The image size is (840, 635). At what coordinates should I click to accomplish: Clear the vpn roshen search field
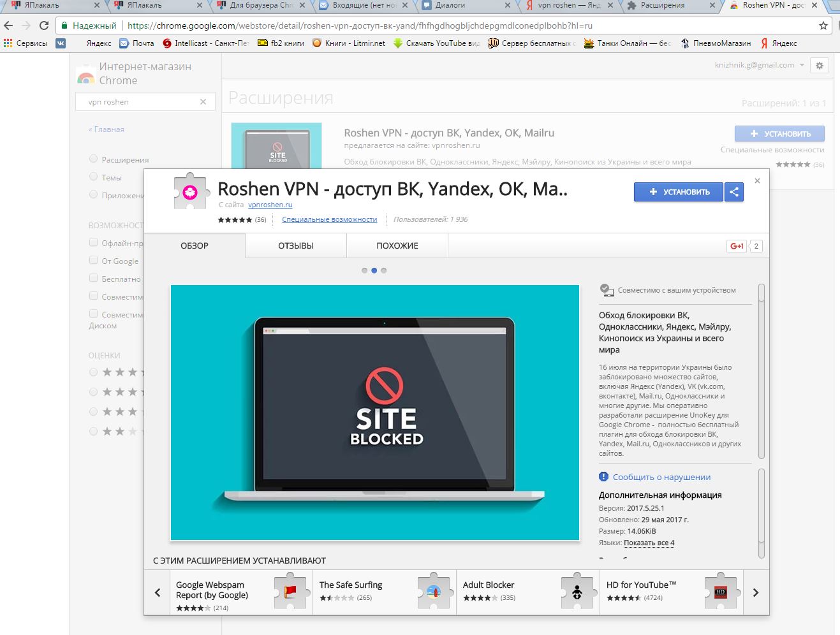pos(203,102)
